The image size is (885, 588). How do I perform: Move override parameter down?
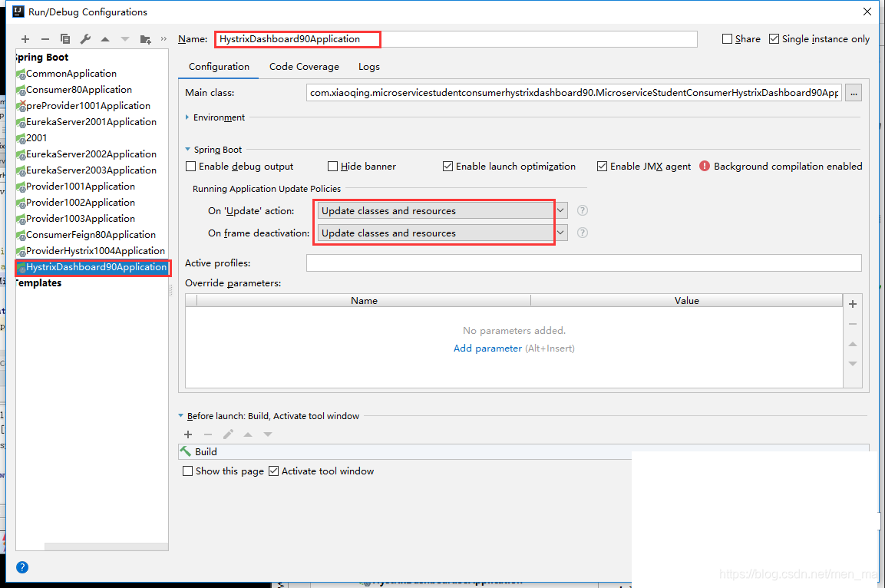coord(853,363)
